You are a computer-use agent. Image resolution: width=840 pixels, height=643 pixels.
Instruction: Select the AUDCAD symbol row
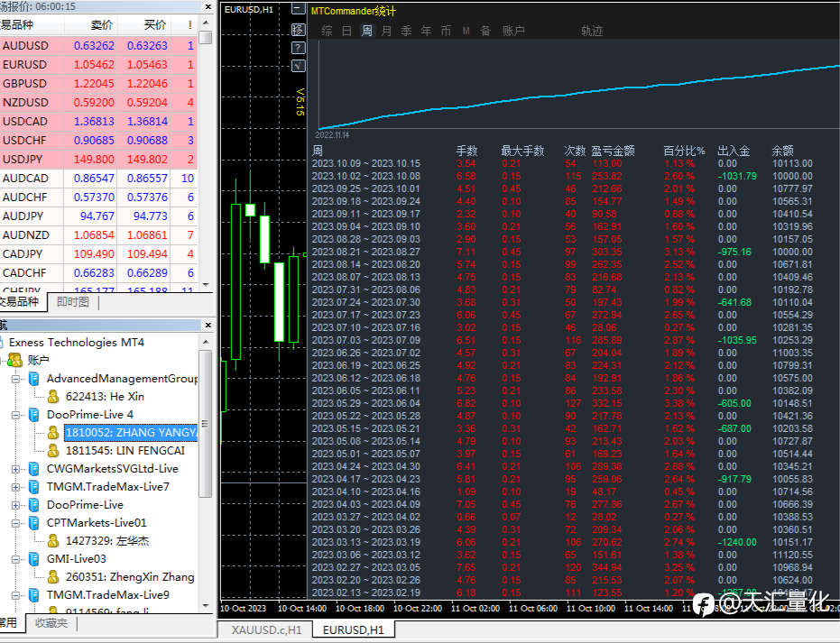coord(98,179)
